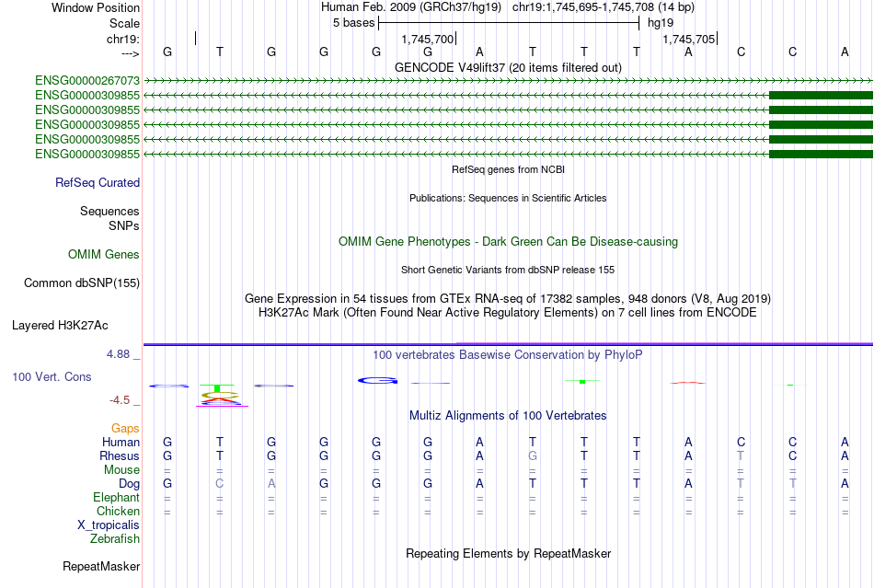874x588 pixels.
Task: Click the blue G conservation logo glyph
Action: pos(378,381)
